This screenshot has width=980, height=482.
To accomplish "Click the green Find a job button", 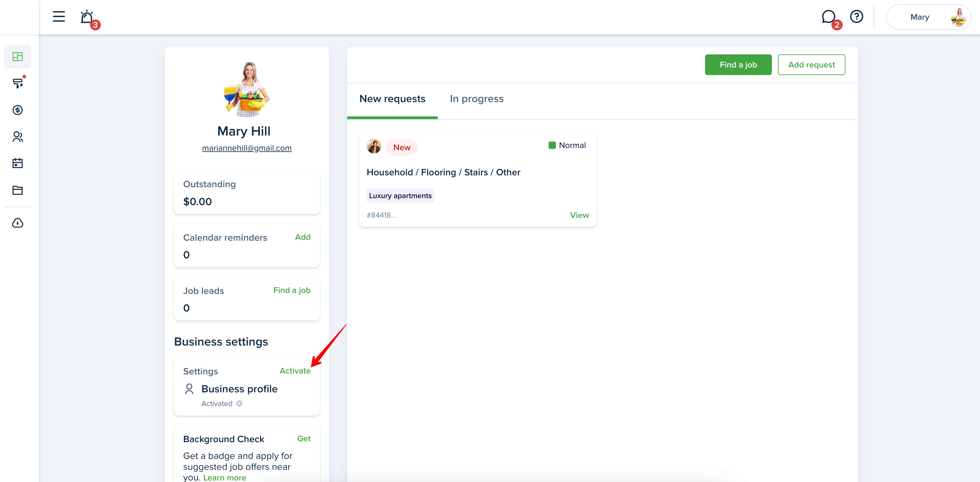I will point(738,65).
